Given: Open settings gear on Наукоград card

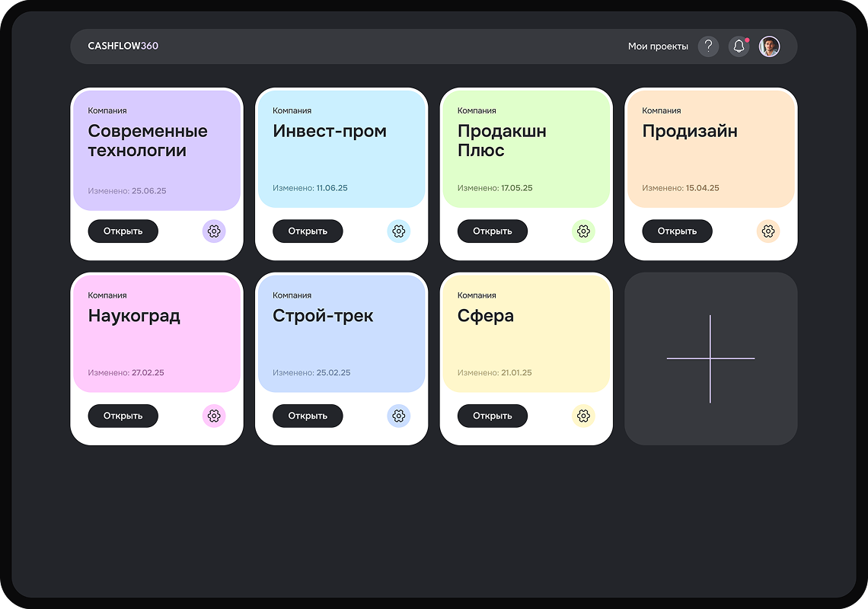Looking at the screenshot, I should pyautogui.click(x=214, y=416).
